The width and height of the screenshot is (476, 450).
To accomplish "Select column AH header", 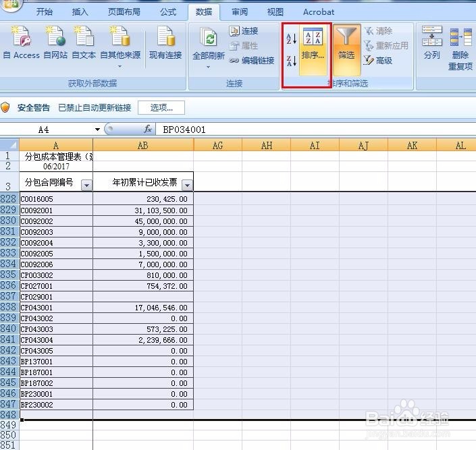I will (267, 145).
